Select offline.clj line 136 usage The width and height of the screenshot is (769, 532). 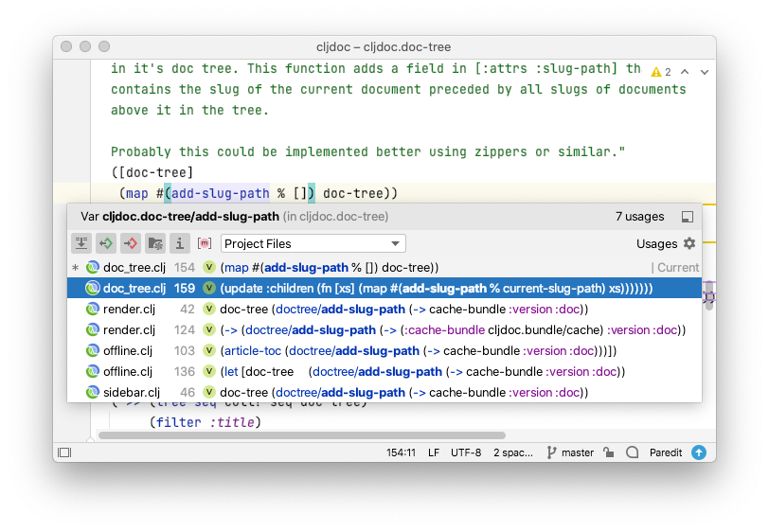point(384,372)
